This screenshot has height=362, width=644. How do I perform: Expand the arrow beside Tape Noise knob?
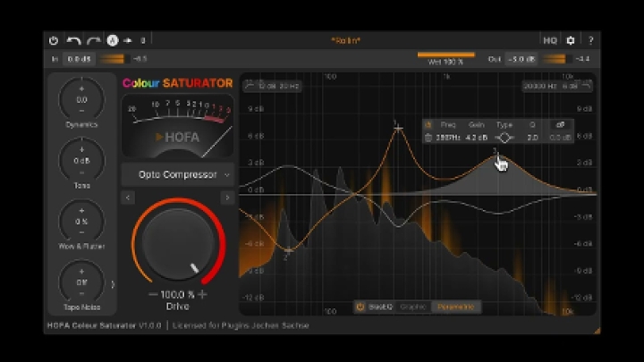(x=113, y=283)
